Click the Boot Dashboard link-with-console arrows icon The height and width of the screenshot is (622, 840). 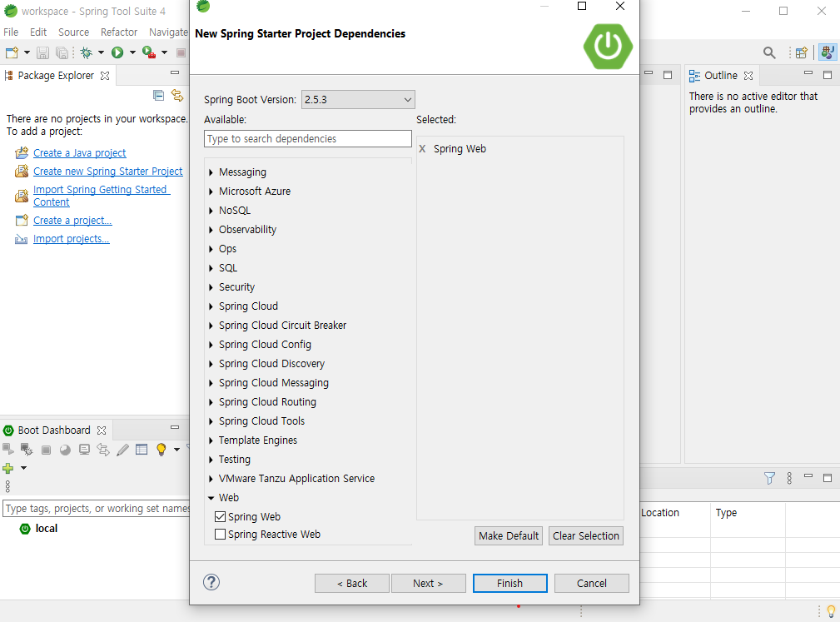[103, 450]
